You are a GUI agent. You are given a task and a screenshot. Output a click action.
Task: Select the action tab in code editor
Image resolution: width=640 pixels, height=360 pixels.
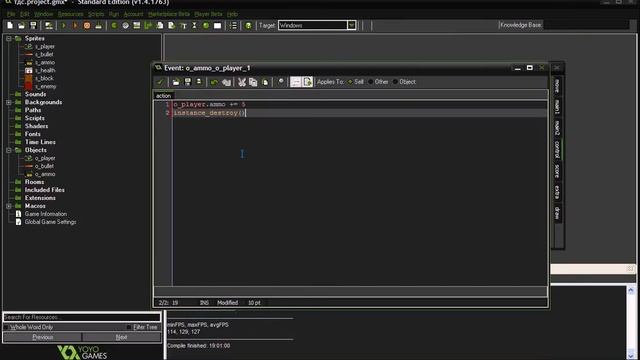(x=163, y=96)
